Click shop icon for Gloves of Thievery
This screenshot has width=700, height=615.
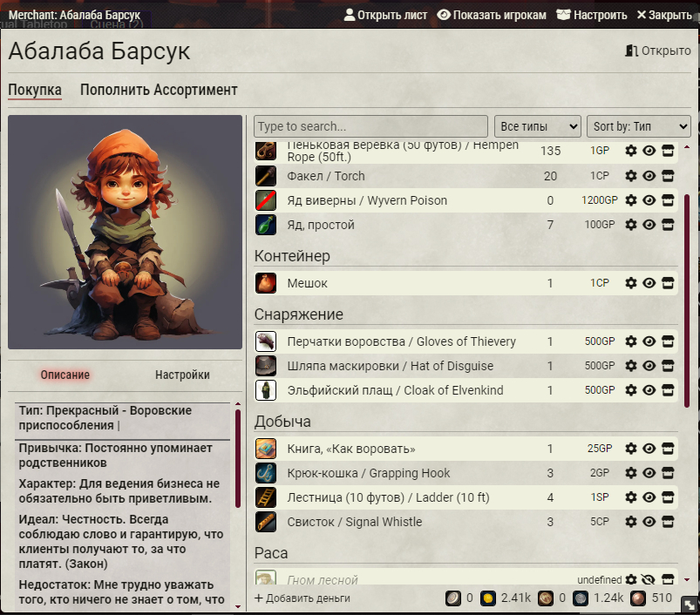click(668, 341)
